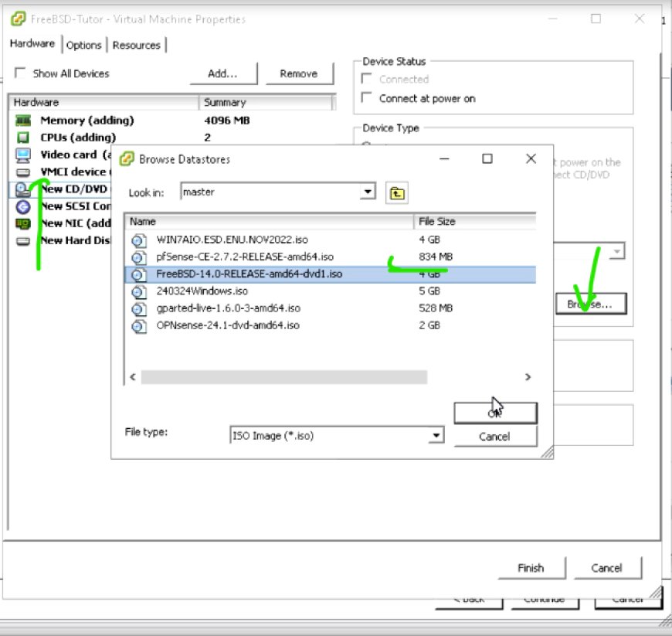This screenshot has height=636, width=672.
Task: Select the CPUs (adding) row
Action: click(x=171, y=138)
